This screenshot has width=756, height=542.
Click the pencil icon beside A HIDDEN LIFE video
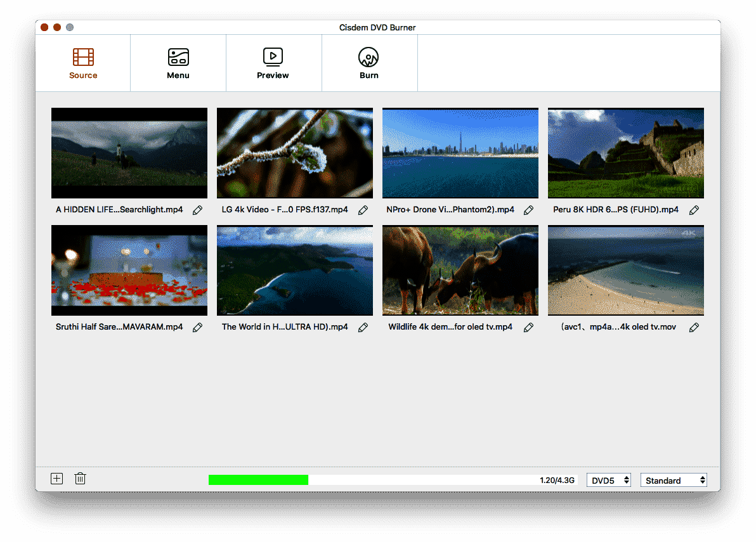coord(197,210)
